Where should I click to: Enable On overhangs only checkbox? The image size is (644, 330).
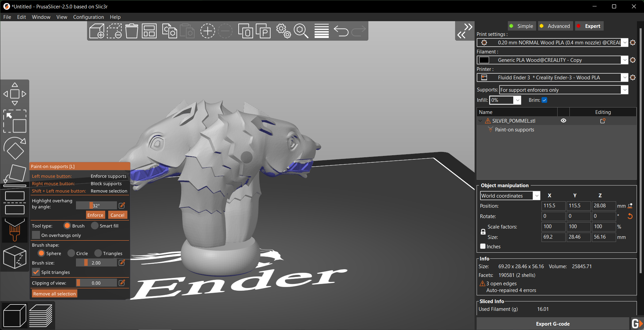click(36, 235)
